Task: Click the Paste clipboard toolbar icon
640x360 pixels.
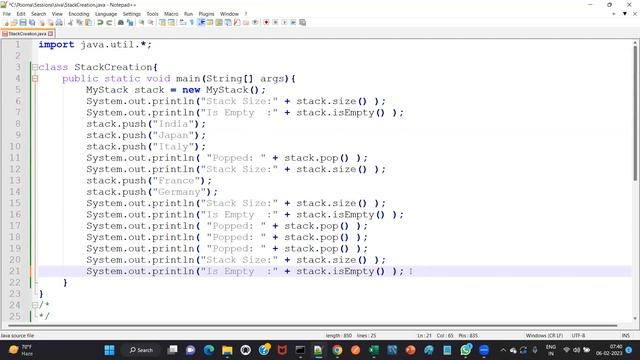Action: (x=88, y=22)
